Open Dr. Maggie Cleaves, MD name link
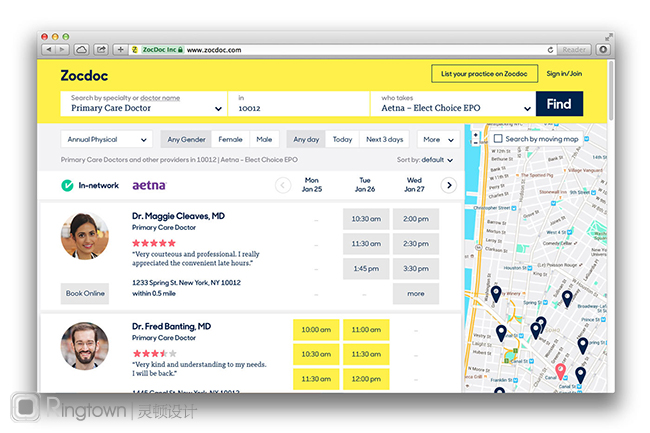This screenshot has width=650, height=433. coord(178,216)
